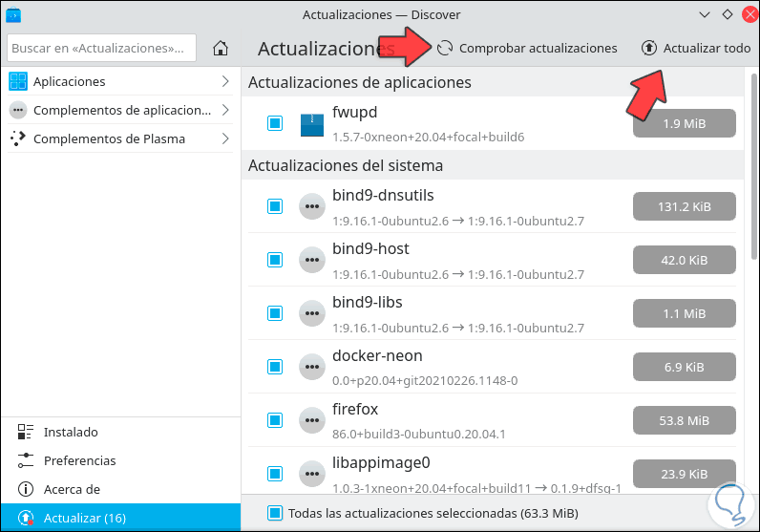
Task: Click the 23.9 KiB libappimage0 size button
Action: pos(684,474)
